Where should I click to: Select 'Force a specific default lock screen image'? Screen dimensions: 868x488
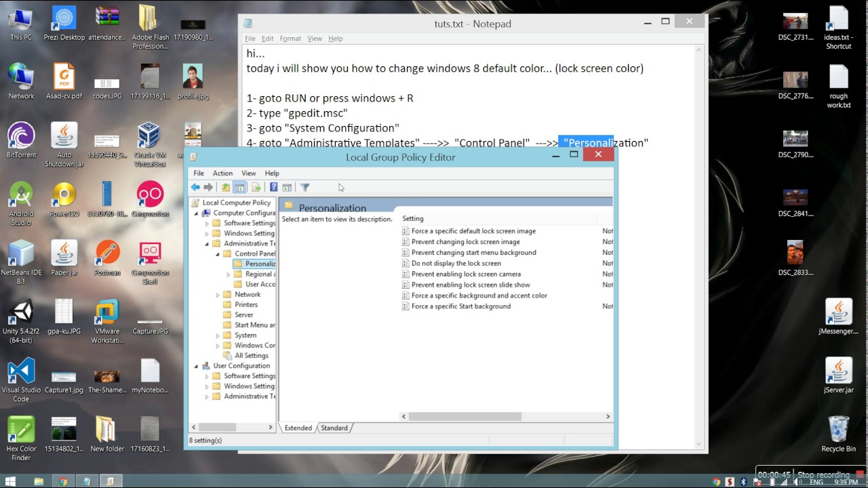469,231
